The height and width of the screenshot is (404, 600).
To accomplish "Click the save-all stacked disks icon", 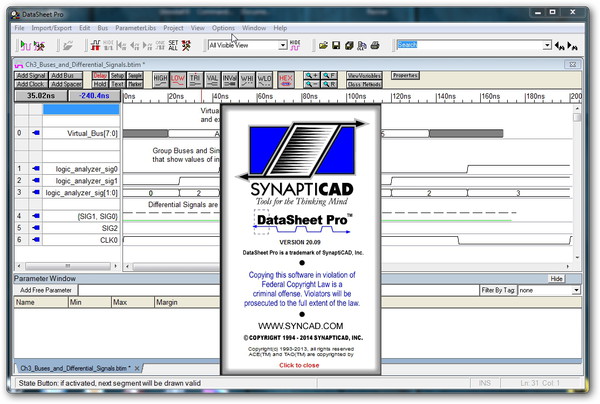I will (x=349, y=46).
